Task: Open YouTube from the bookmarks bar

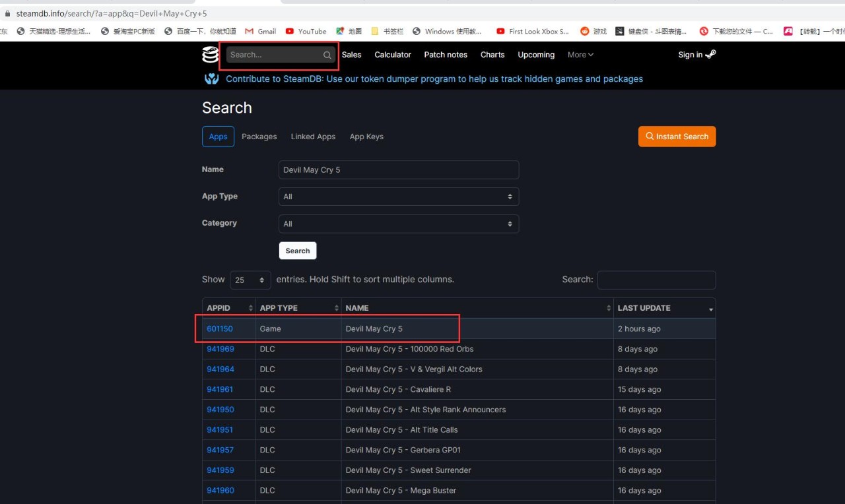Action: (305, 31)
